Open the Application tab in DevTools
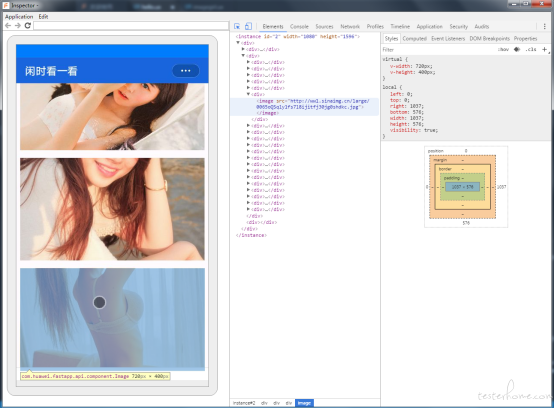 429,26
